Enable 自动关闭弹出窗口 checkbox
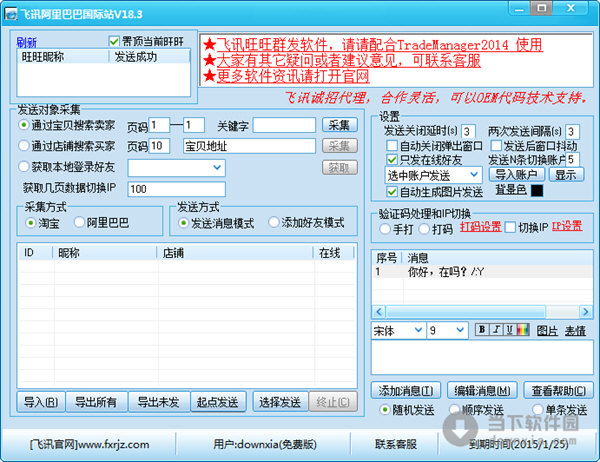600x462 pixels. pos(392,146)
